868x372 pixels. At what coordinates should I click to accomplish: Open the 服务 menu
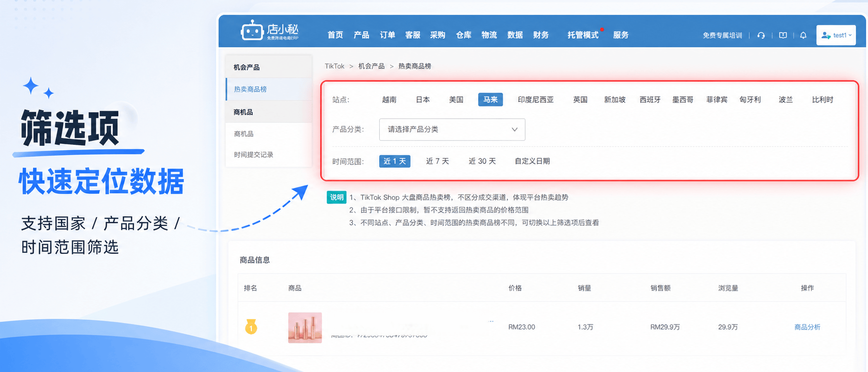[621, 35]
